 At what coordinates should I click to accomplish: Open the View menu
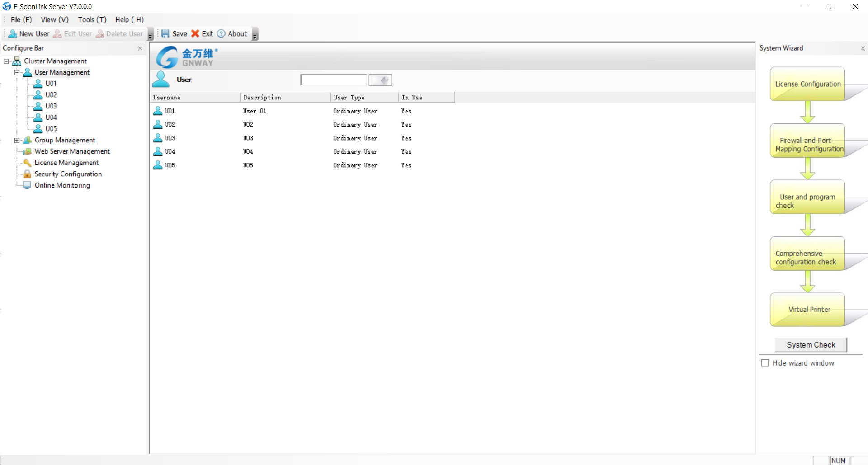(x=55, y=19)
